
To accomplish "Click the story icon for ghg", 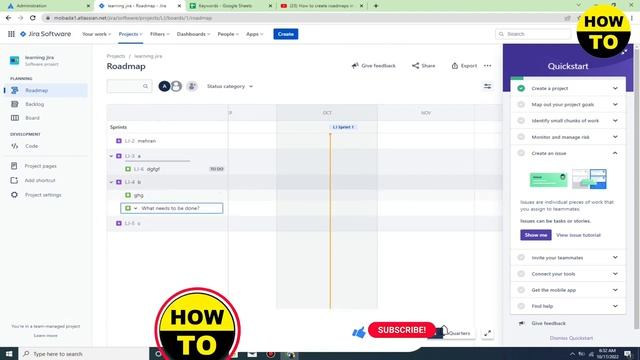I will pyautogui.click(x=128, y=195).
